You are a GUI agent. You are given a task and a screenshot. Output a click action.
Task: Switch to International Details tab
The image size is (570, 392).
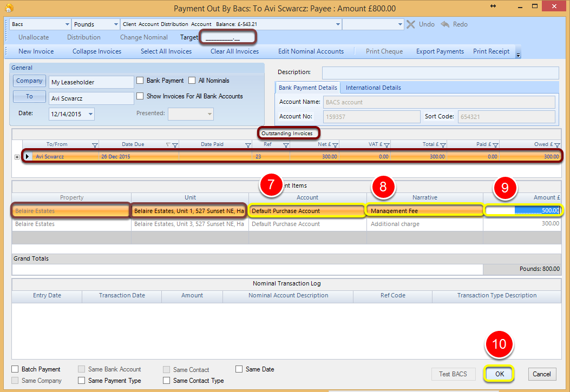[x=374, y=88]
